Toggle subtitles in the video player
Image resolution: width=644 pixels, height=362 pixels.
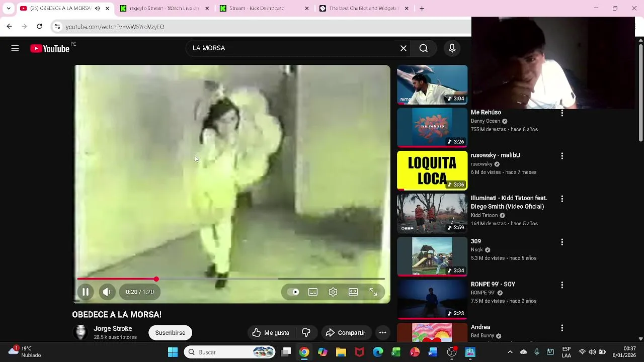(x=313, y=292)
